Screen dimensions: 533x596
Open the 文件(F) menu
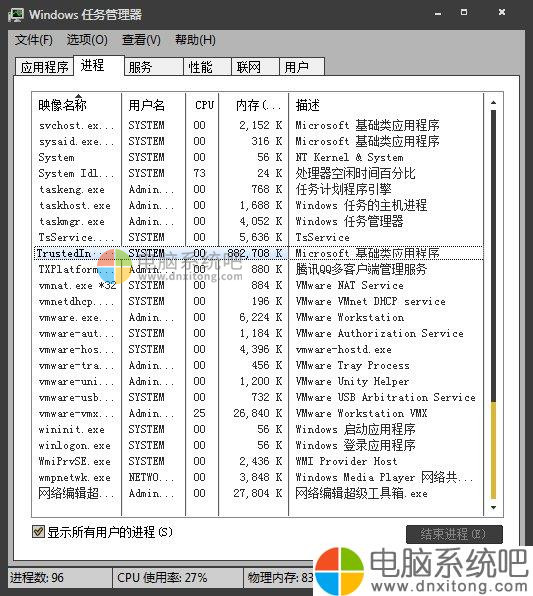(x=33, y=40)
